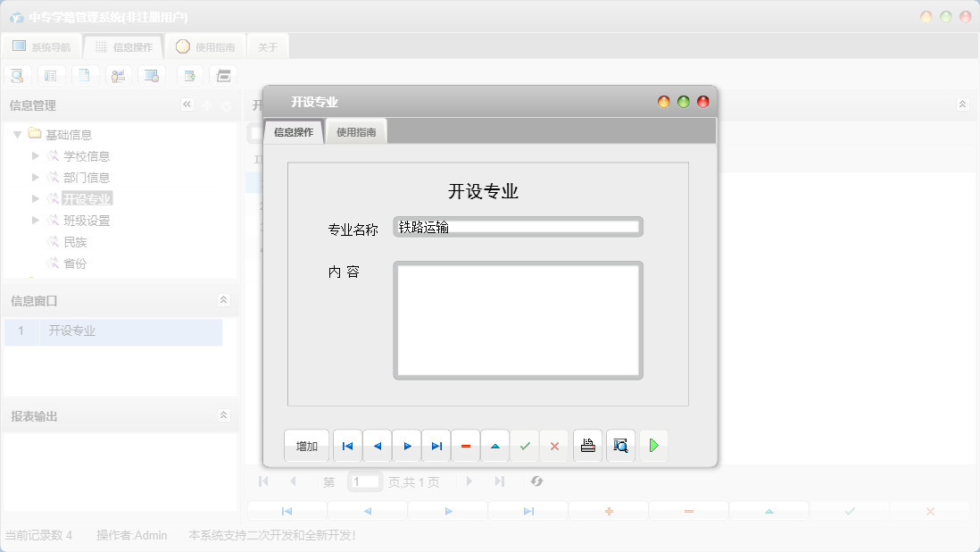Select the user management icon on the toolbar

click(x=119, y=75)
